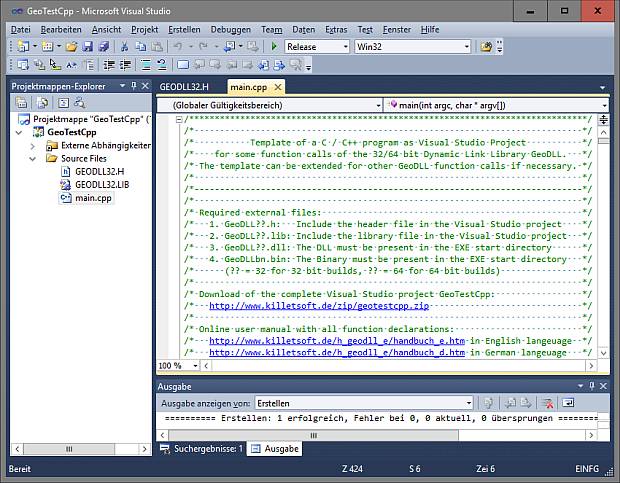Image resolution: width=620 pixels, height=483 pixels.
Task: Start debugging with the green play icon
Action: tap(274, 47)
